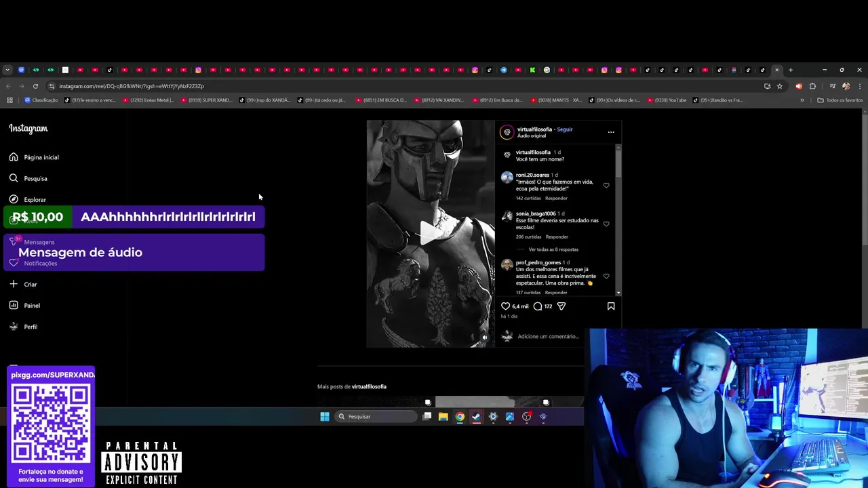Open Página inicial in Instagram sidebar
This screenshot has height=488, width=868.
tap(34, 157)
